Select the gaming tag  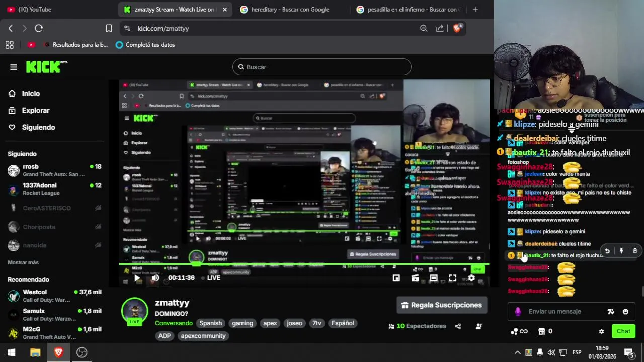point(243,323)
